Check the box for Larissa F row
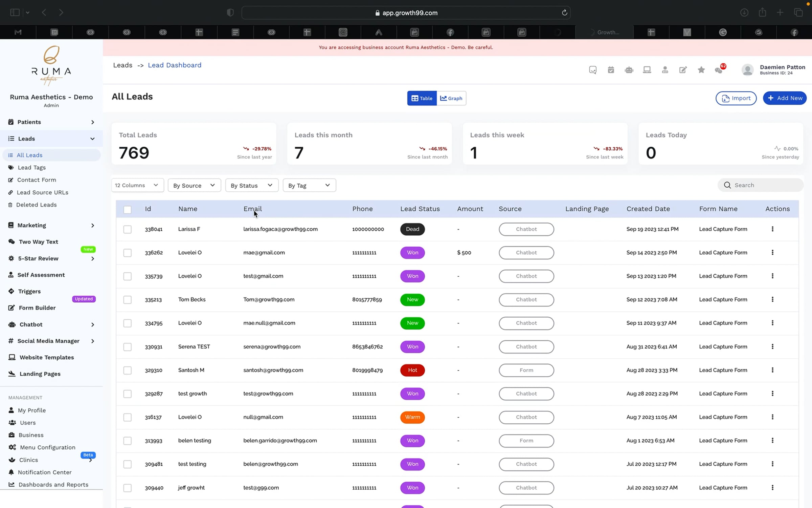The width and height of the screenshot is (812, 508). coord(128,230)
